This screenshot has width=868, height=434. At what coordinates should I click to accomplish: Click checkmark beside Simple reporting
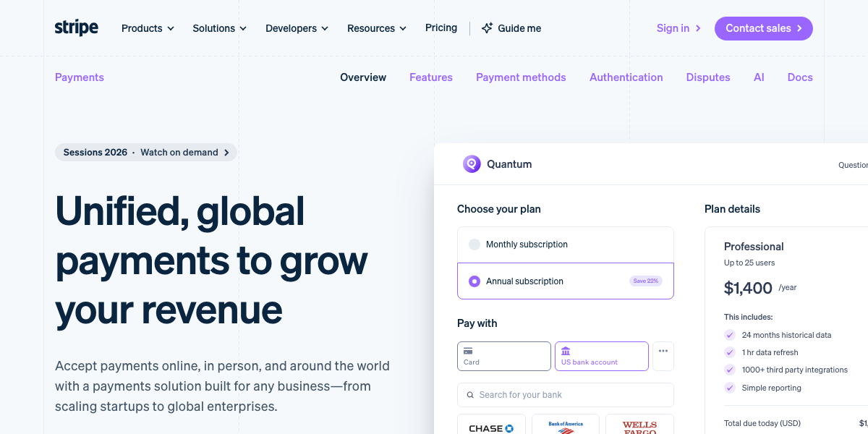[730, 388]
